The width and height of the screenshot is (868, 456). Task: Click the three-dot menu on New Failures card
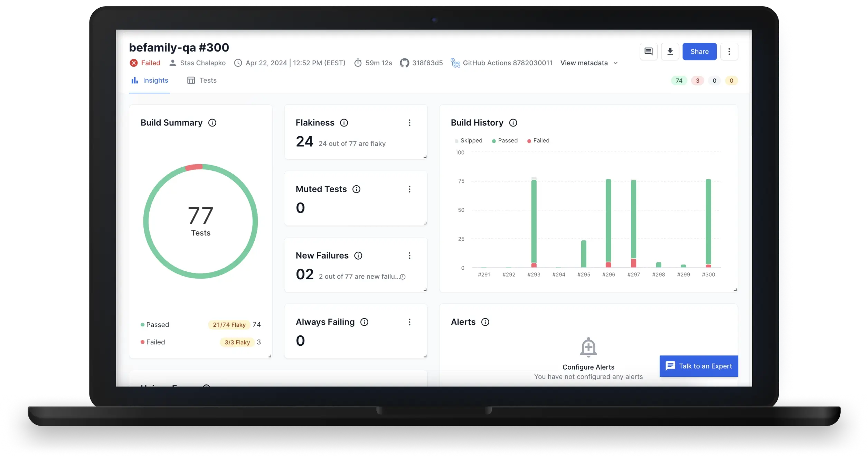[x=410, y=255]
